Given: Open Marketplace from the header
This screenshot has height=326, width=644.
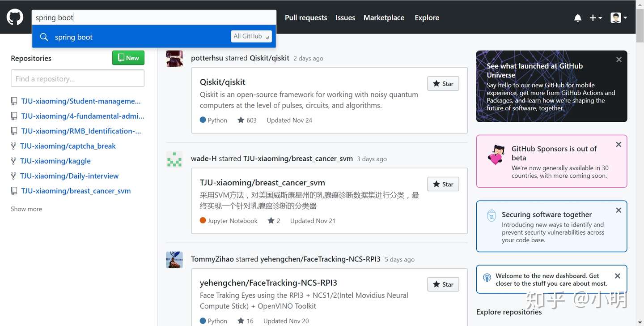Looking at the screenshot, I should 384,17.
